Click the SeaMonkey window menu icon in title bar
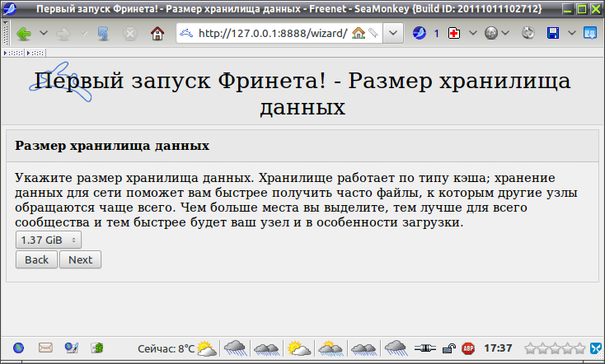Screen dimensions: 605x364 [x=10, y=8]
